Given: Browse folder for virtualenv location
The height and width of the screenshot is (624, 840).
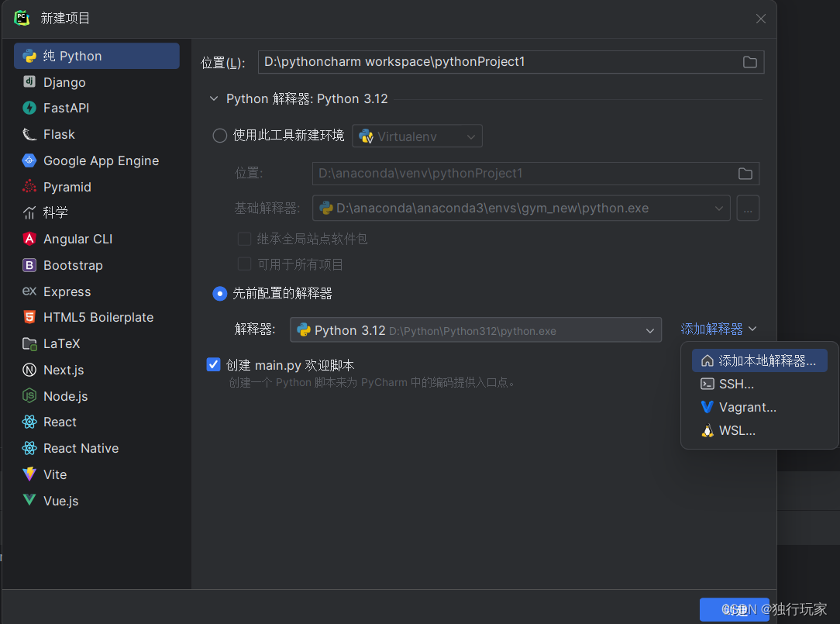Looking at the screenshot, I should pos(745,174).
